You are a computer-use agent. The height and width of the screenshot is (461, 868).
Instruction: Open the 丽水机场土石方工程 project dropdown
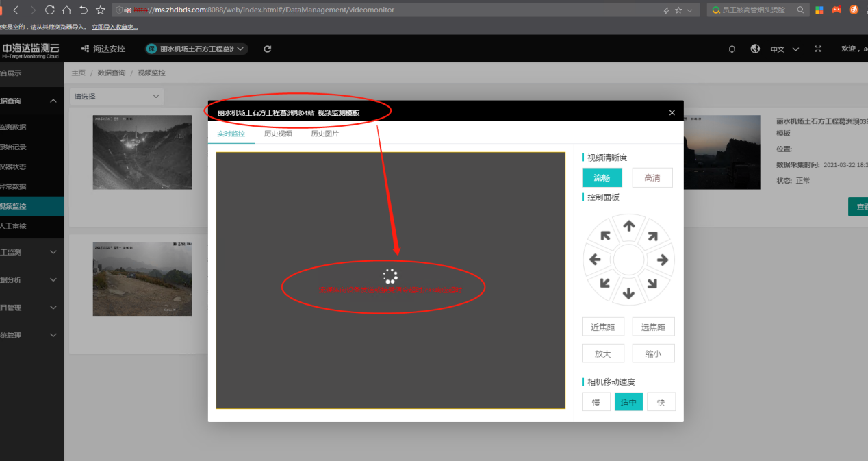pos(196,49)
